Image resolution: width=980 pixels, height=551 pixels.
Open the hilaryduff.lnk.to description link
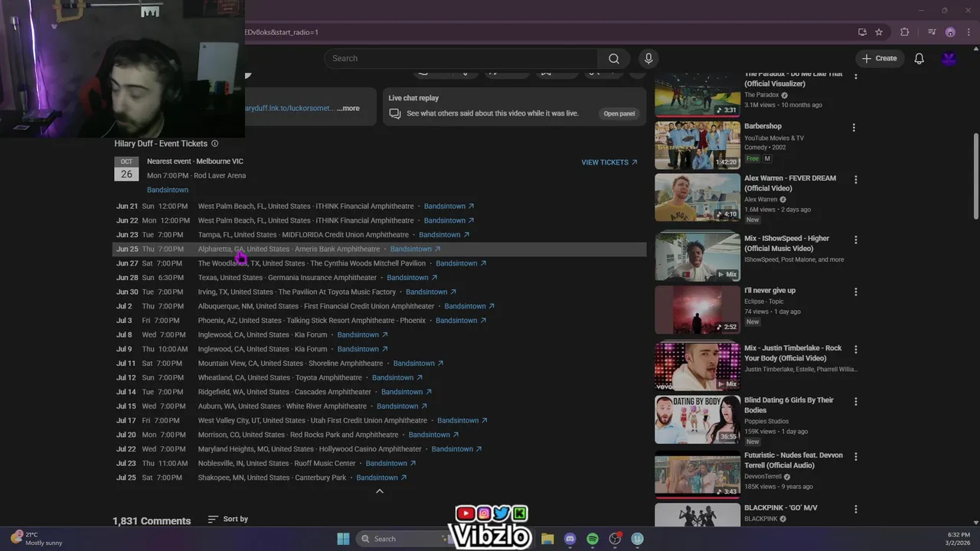289,109
